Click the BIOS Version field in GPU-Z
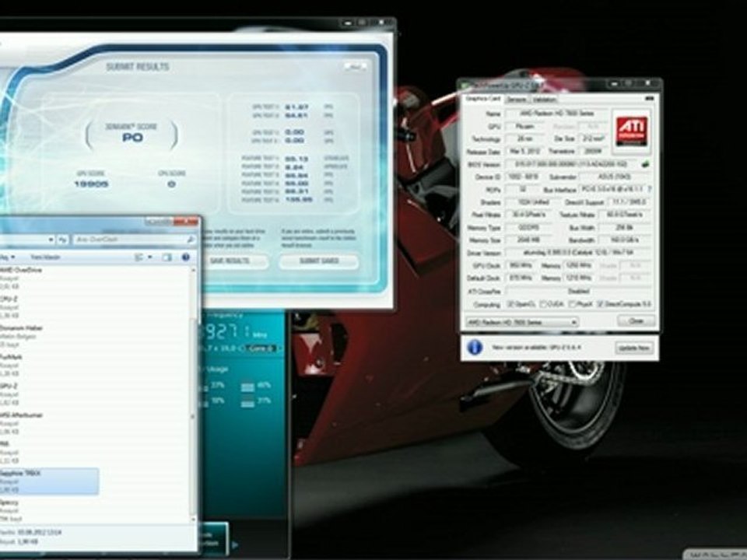The height and width of the screenshot is (560, 747). point(572,164)
